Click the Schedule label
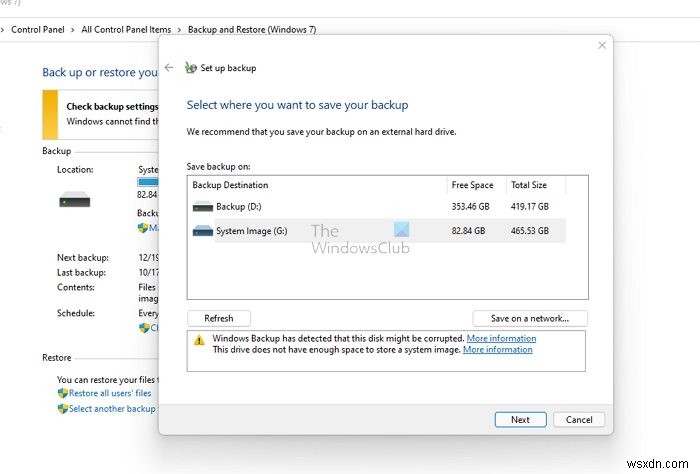 click(x=76, y=313)
